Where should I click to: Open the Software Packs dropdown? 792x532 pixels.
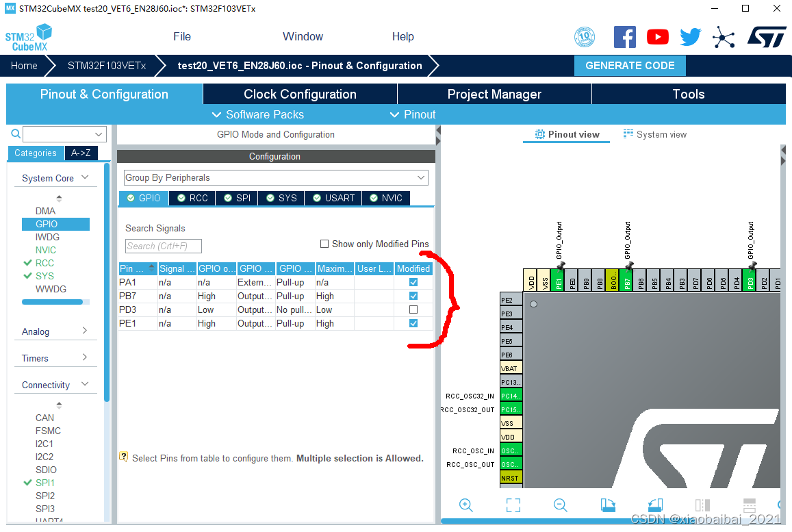[258, 115]
